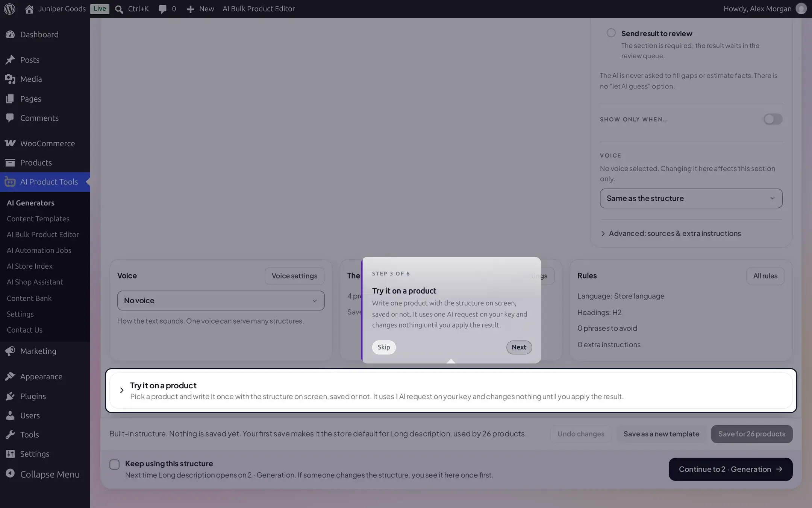Skip the step 3 tour
Viewport: 812px width, 508px height.
point(384,347)
